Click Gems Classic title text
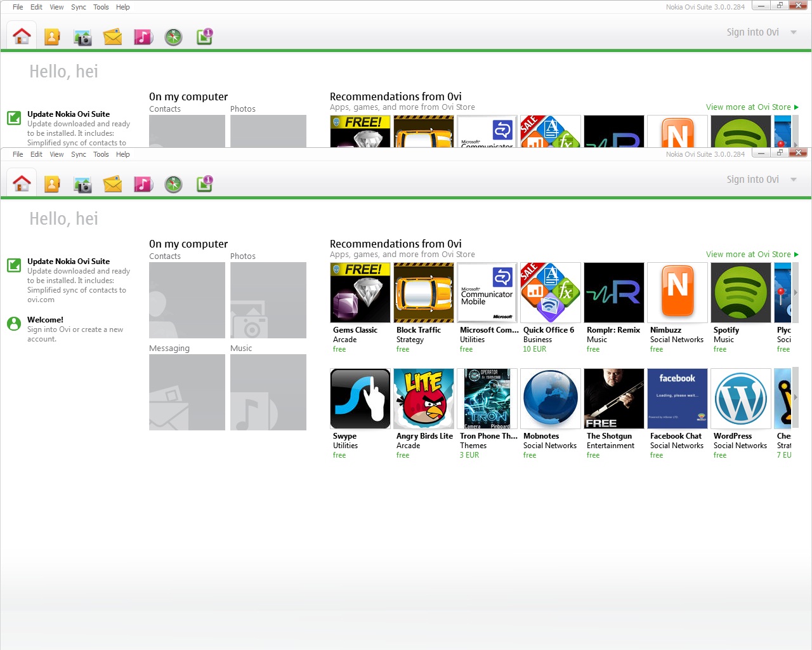 tap(355, 330)
